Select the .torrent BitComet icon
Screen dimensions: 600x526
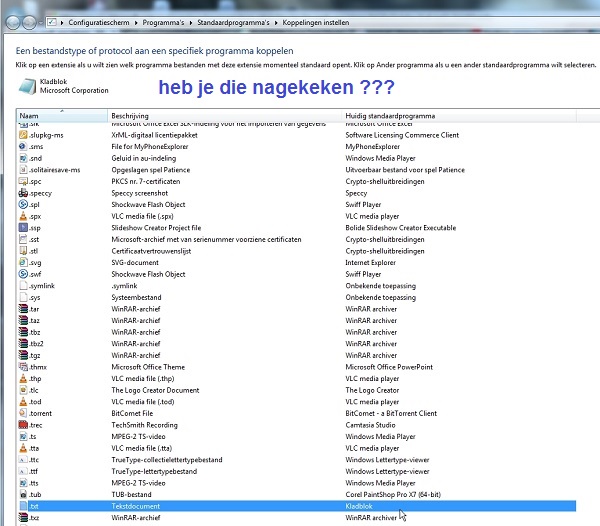coord(23,413)
